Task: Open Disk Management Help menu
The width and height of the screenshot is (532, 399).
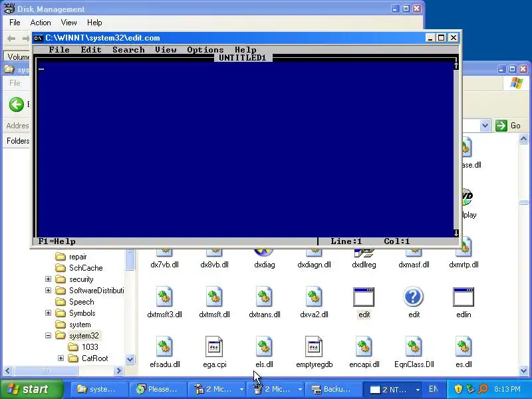Action: tap(94, 23)
